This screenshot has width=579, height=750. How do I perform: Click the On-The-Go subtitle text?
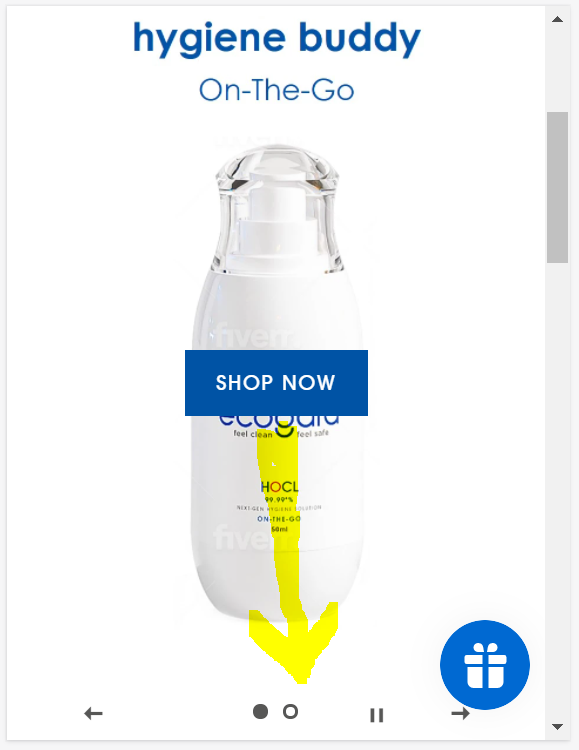(277, 90)
